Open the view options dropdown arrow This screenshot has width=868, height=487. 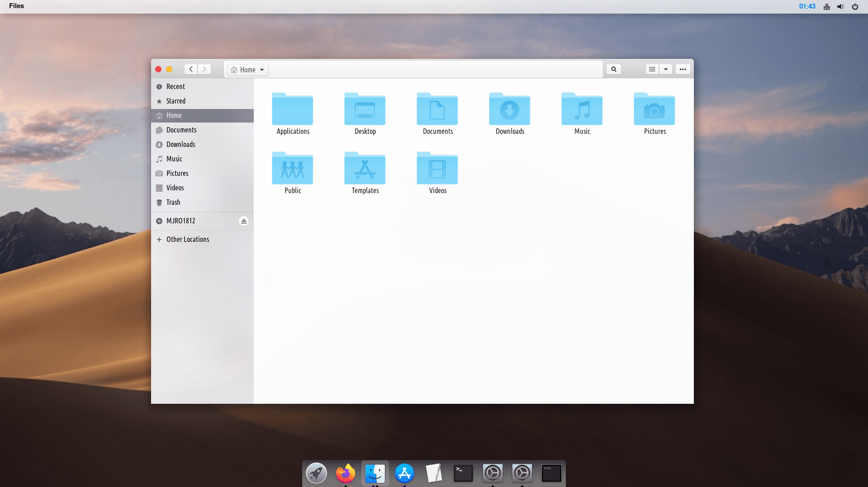(665, 69)
